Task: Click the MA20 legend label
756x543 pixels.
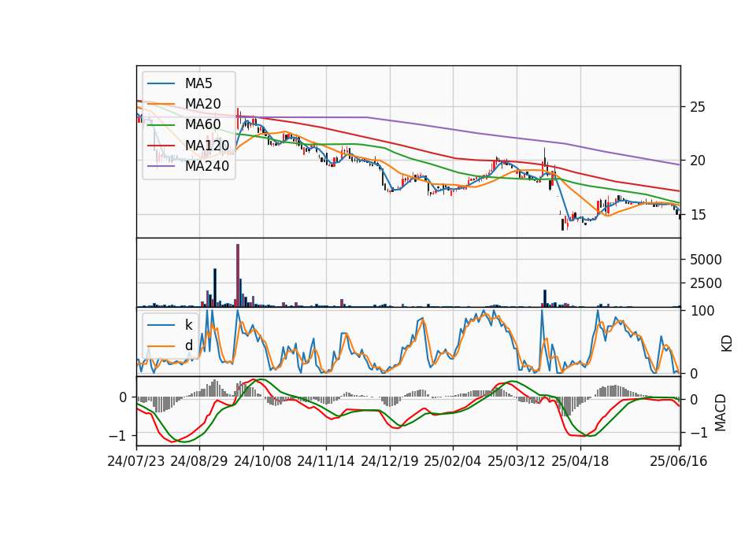Action: pyautogui.click(x=202, y=104)
